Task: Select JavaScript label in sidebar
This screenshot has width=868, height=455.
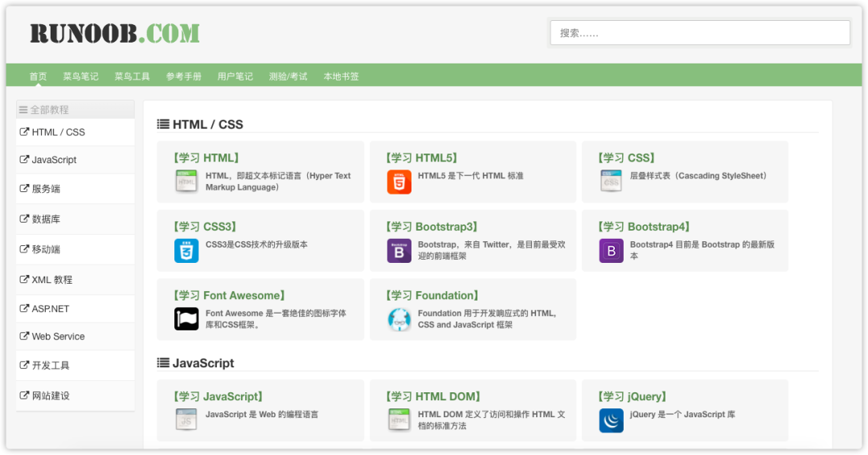Action: coord(55,159)
